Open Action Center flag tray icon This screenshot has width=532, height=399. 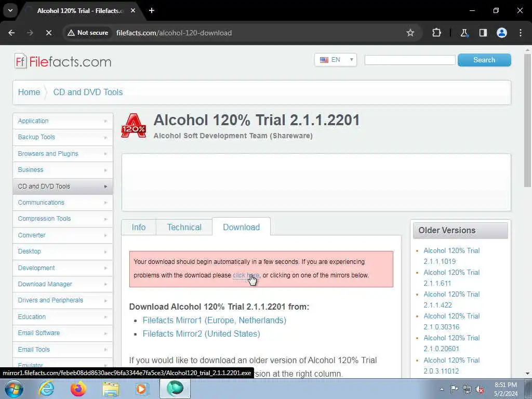pos(454,389)
